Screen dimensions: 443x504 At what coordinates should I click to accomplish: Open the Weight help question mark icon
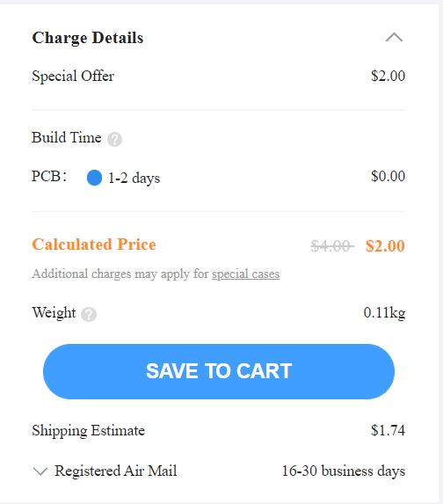click(89, 314)
